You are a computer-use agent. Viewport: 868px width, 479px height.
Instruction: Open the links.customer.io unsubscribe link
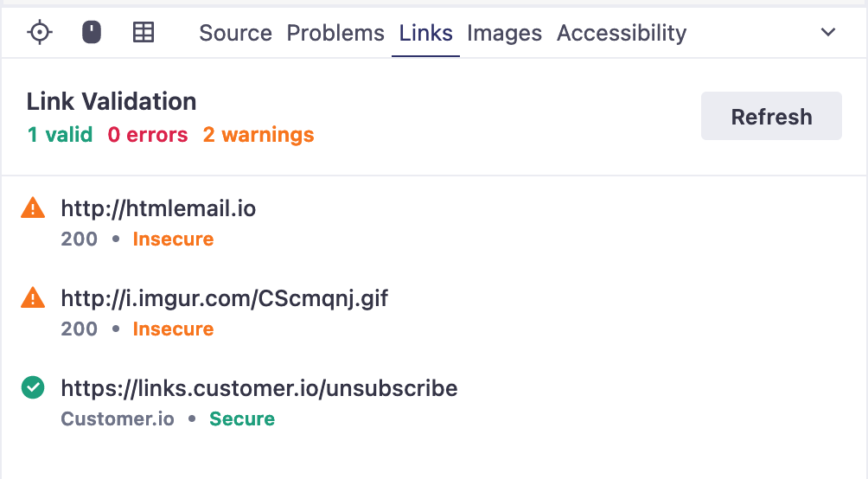pyautogui.click(x=258, y=388)
